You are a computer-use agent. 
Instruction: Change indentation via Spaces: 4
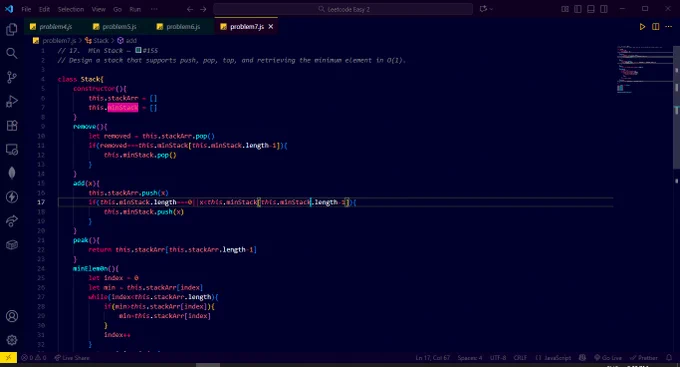pos(470,358)
